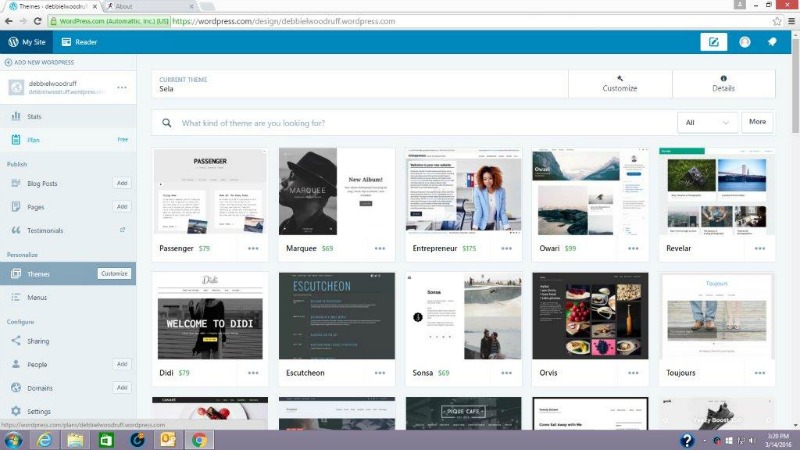Click Add button next to People
Viewport: 800px width, 450px height.
click(x=122, y=364)
